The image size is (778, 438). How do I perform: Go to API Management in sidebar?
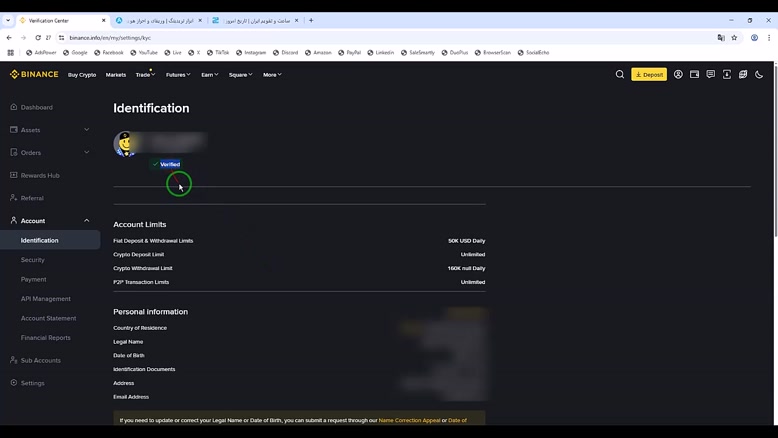[46, 299]
